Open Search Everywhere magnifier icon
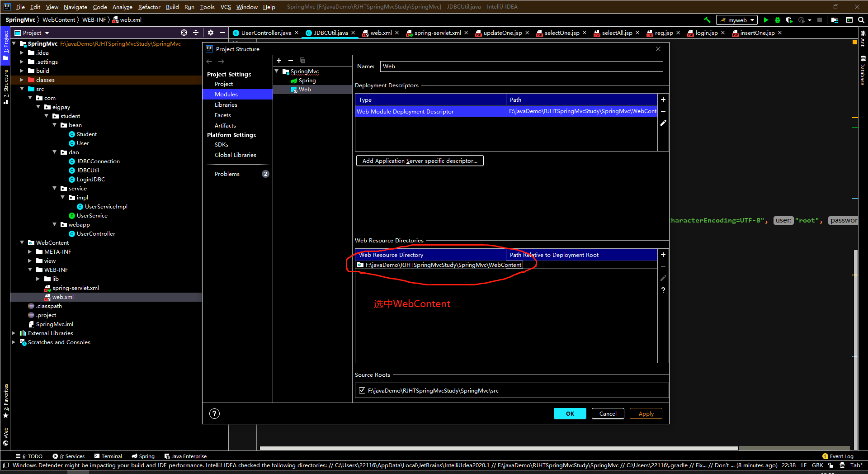Screen dimensions: 868x474 point(861,20)
